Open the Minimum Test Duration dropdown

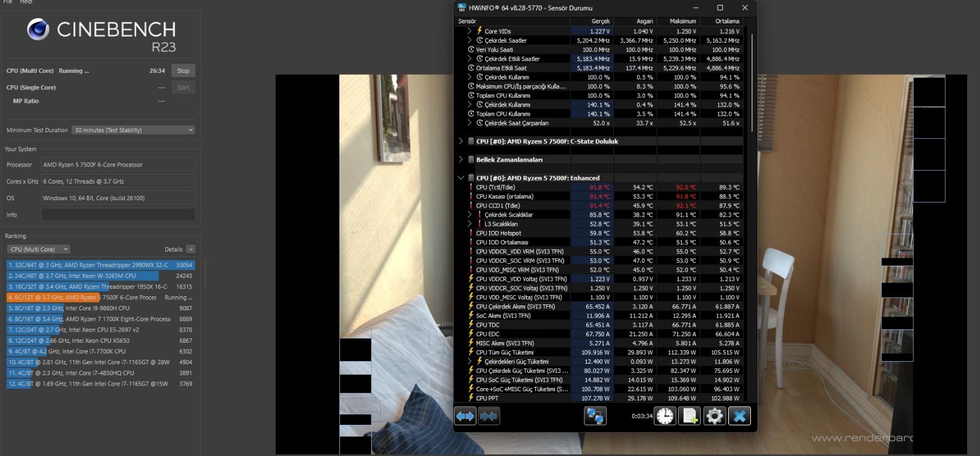point(134,130)
